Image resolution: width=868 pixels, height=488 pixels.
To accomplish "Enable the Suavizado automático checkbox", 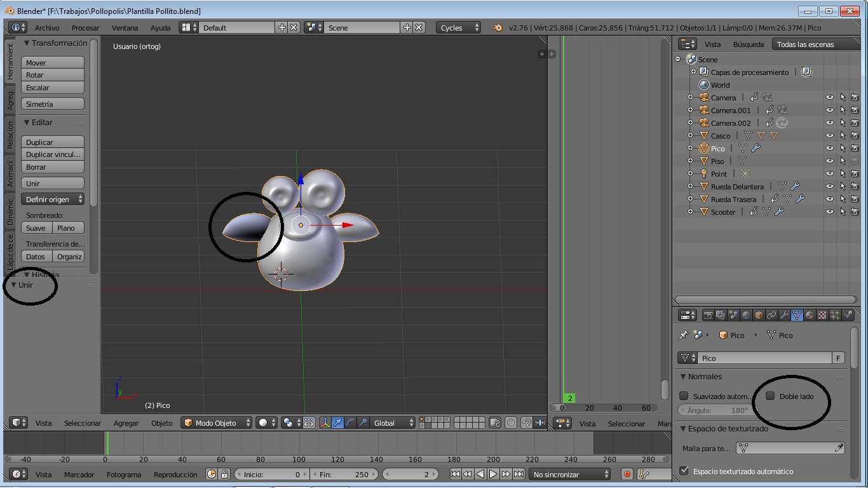I will pyautogui.click(x=684, y=396).
